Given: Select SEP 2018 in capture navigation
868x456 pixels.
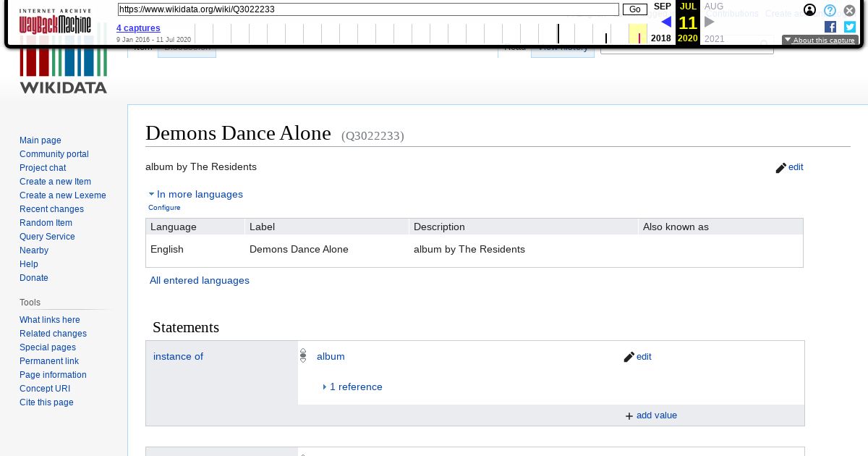Looking at the screenshot, I should tap(663, 7).
